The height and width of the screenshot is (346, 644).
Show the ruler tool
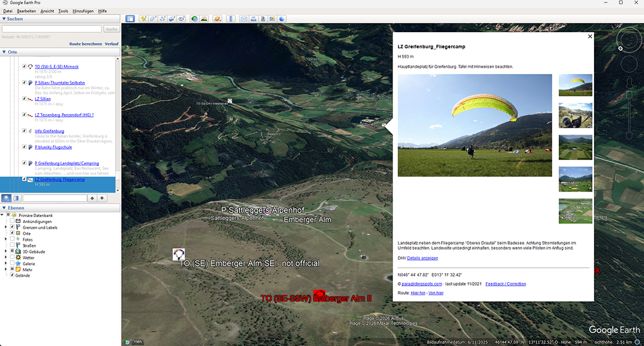(x=231, y=18)
